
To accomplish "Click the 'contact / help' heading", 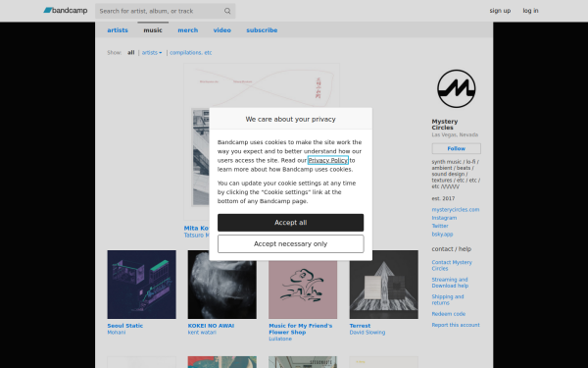I will [x=451, y=249].
